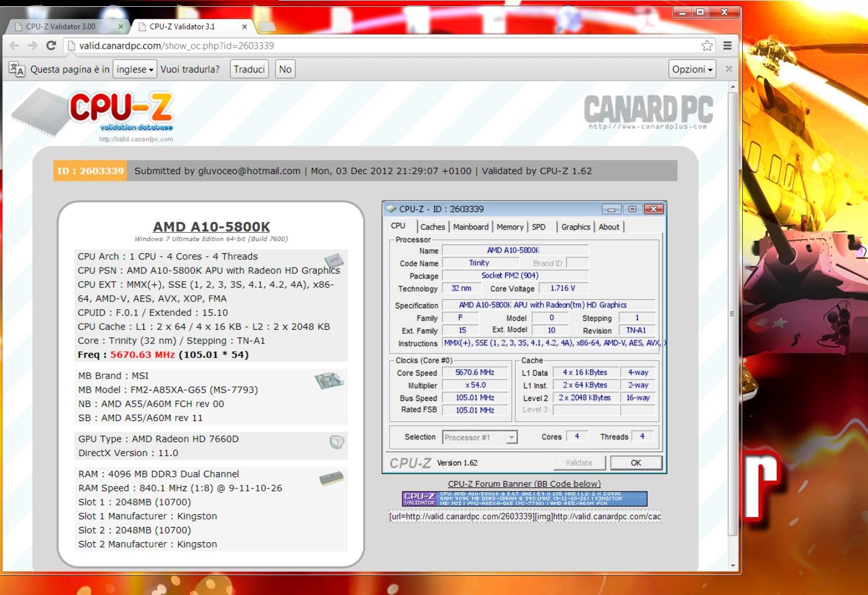The height and width of the screenshot is (595, 868).
Task: Click the page vertical scrollbar
Action: 733,313
